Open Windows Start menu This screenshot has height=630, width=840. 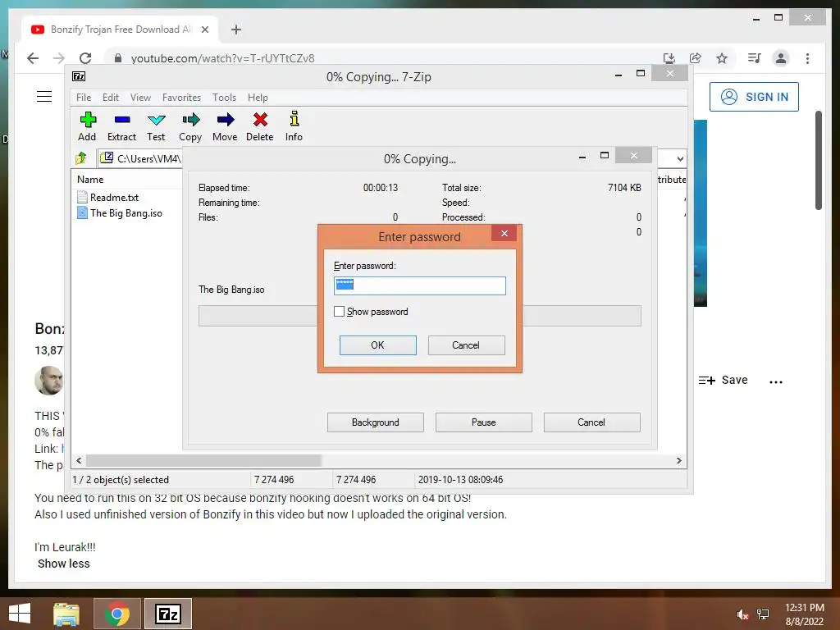tap(20, 614)
